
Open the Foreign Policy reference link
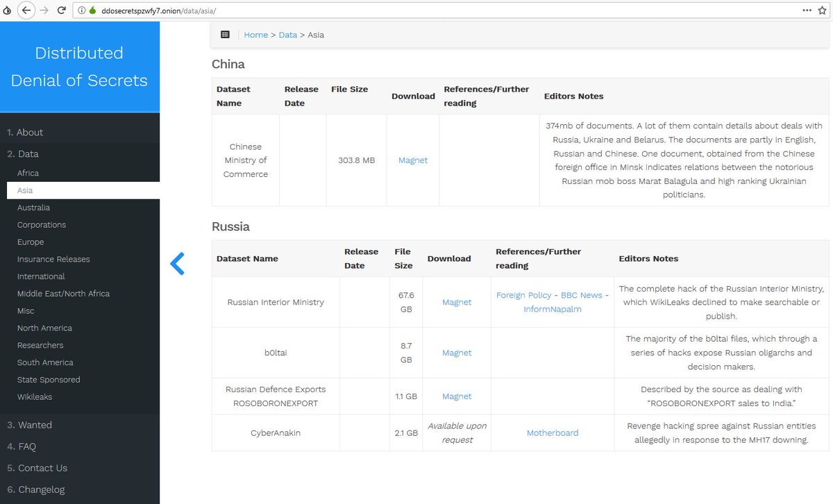(524, 295)
